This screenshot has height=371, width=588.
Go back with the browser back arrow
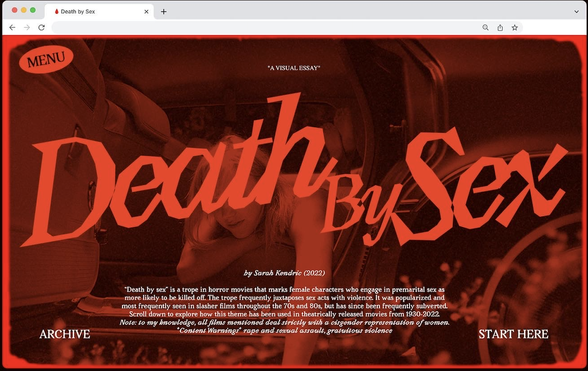click(12, 27)
